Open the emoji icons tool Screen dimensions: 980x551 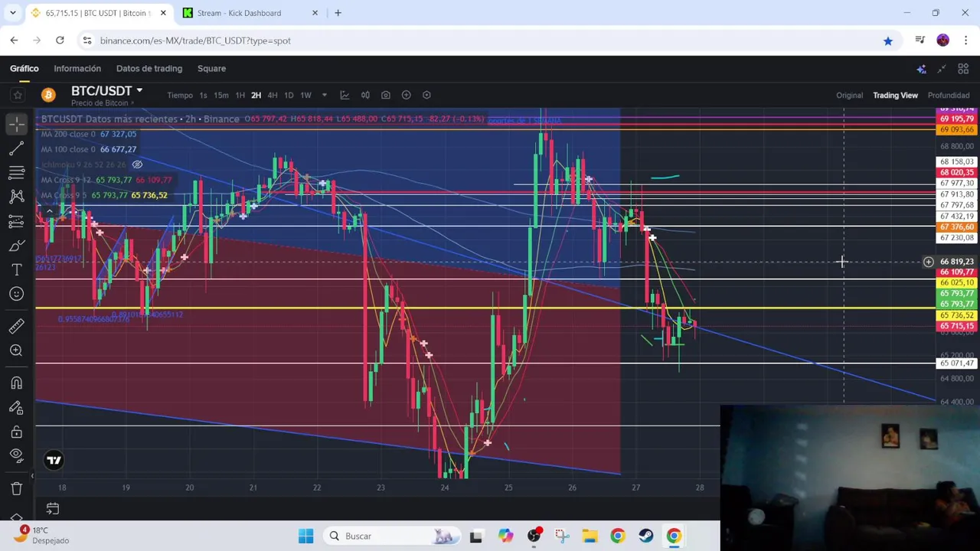[17, 294]
